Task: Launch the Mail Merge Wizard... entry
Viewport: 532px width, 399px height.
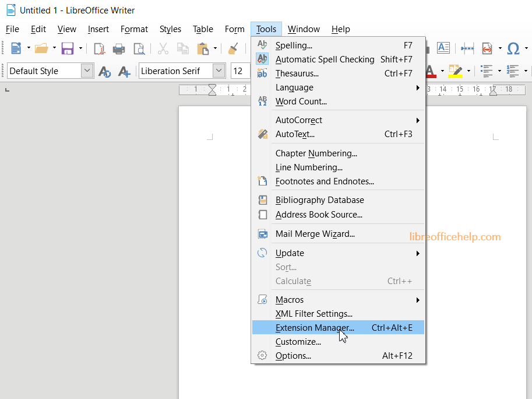Action: pos(339,234)
